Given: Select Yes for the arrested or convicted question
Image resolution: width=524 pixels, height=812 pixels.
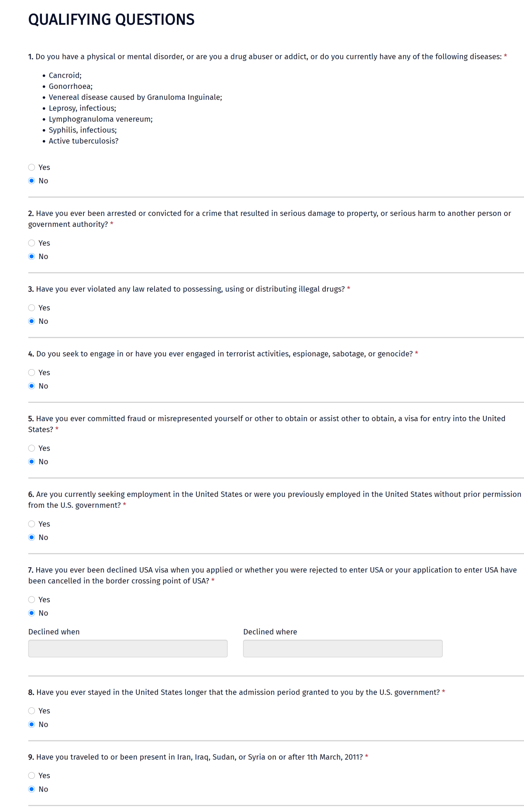Looking at the screenshot, I should click(32, 243).
